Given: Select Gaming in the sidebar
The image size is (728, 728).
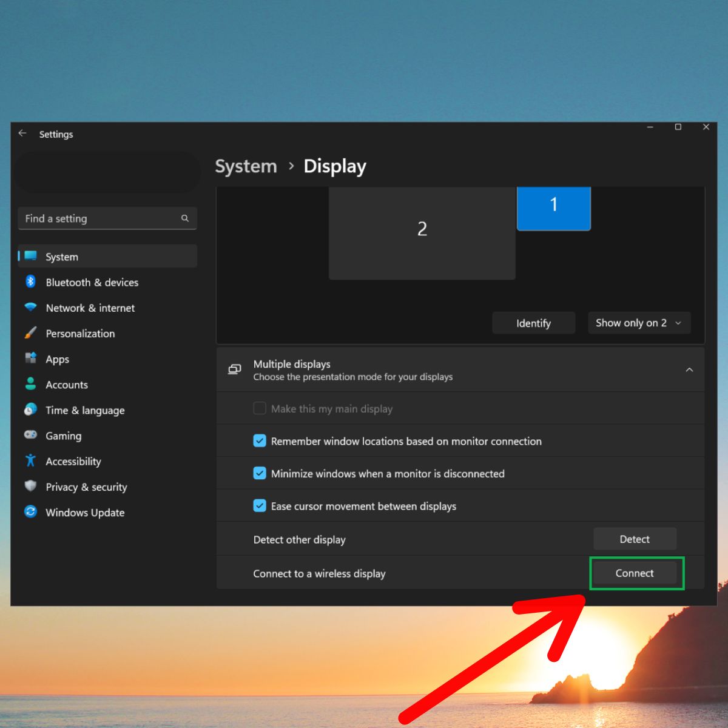Looking at the screenshot, I should coord(107,436).
